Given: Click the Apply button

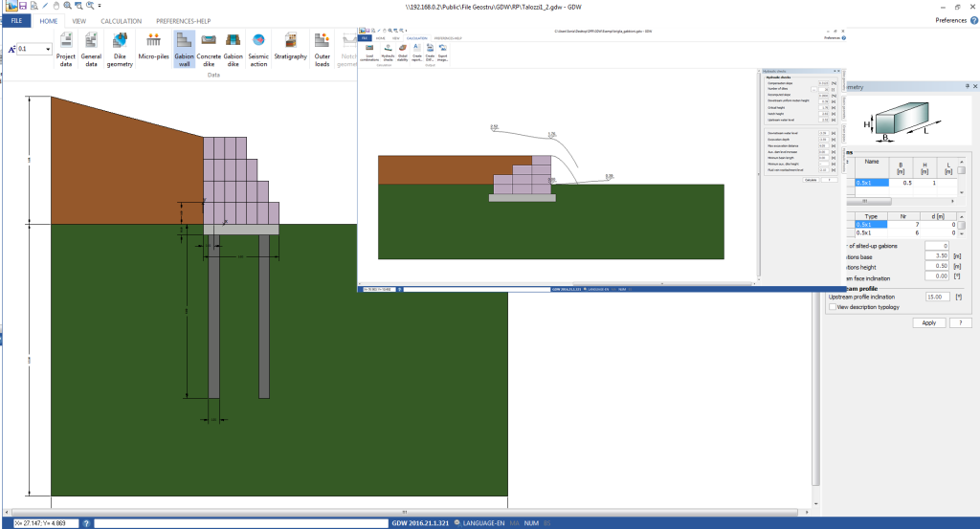Looking at the screenshot, I should [x=928, y=323].
